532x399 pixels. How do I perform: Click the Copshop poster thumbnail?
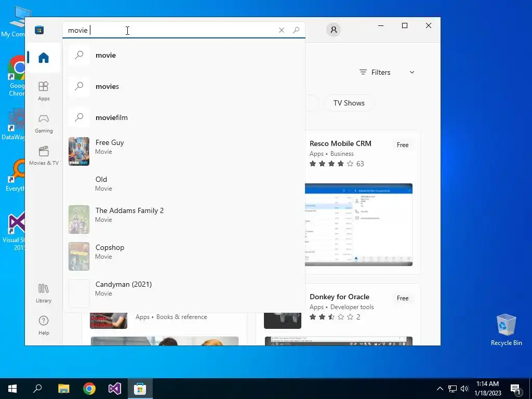click(x=79, y=256)
